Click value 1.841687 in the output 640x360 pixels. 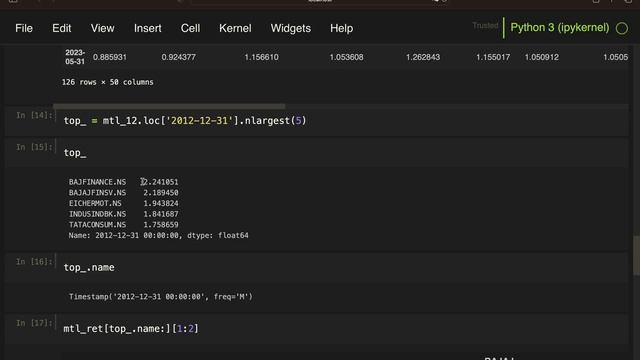[160, 214]
